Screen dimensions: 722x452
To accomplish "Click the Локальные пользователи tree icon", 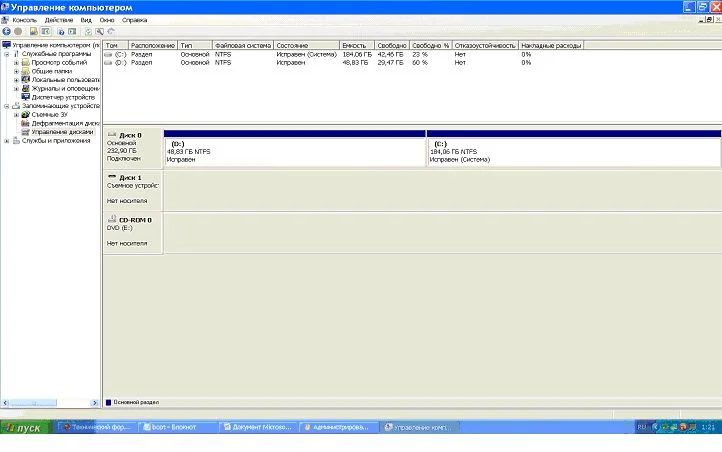I will [x=26, y=80].
